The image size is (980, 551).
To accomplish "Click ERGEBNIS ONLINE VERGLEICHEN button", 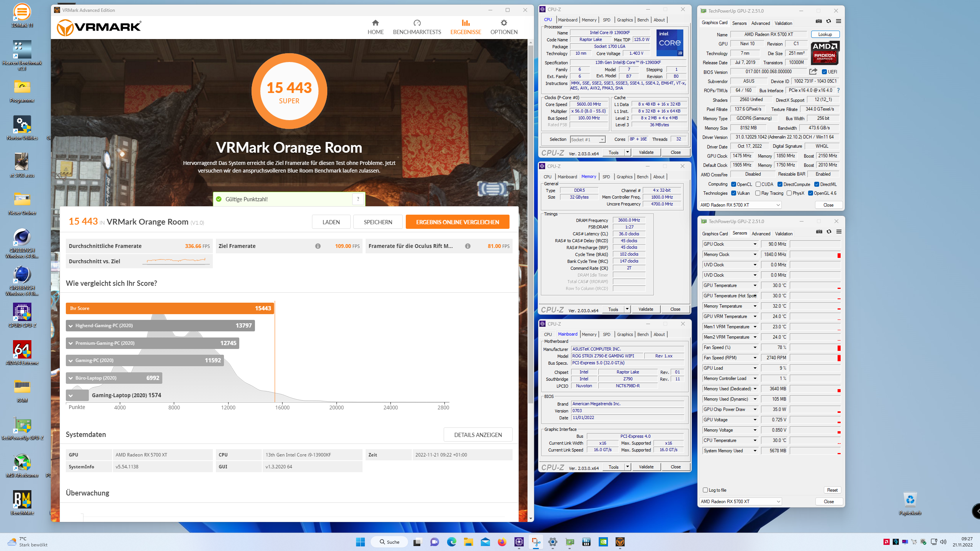I will click(x=457, y=222).
